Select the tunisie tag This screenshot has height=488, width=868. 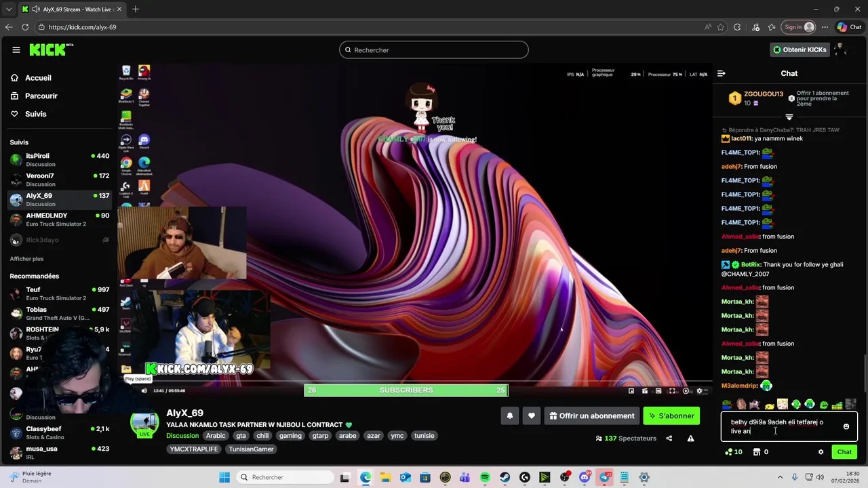point(425,436)
